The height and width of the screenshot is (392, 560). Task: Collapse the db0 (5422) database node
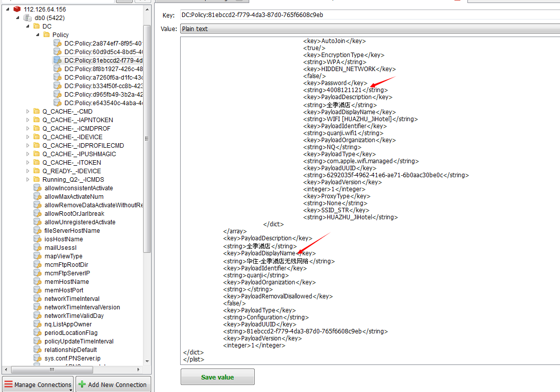point(18,18)
